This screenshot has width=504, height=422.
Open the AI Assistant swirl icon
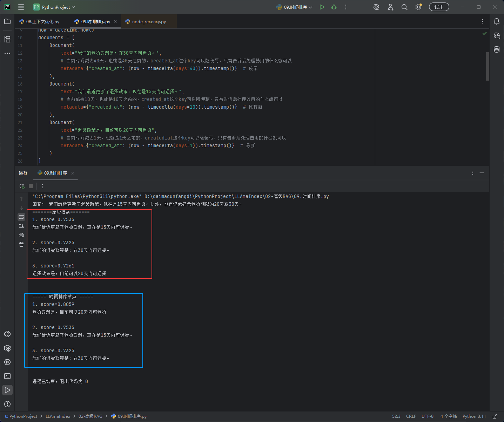(x=376, y=7)
